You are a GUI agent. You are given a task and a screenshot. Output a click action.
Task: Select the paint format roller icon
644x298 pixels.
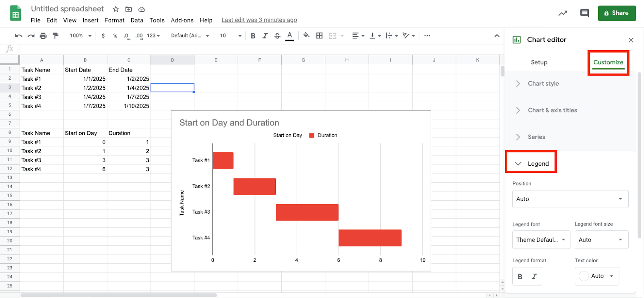pos(56,36)
